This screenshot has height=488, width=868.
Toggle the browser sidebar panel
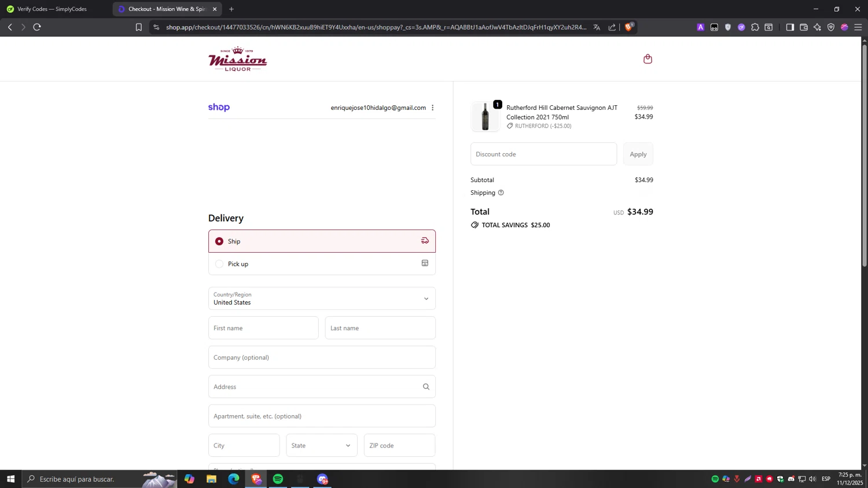pos(790,27)
